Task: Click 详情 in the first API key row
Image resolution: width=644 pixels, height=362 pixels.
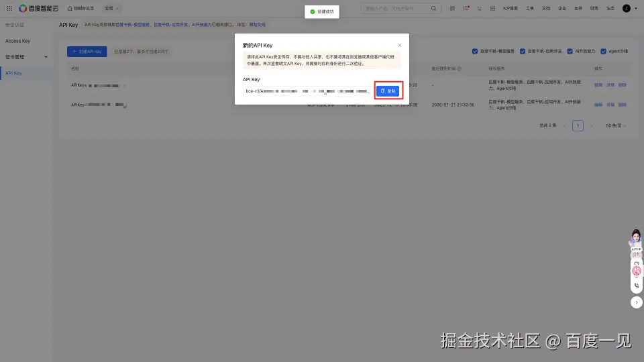Action: pyautogui.click(x=610, y=85)
